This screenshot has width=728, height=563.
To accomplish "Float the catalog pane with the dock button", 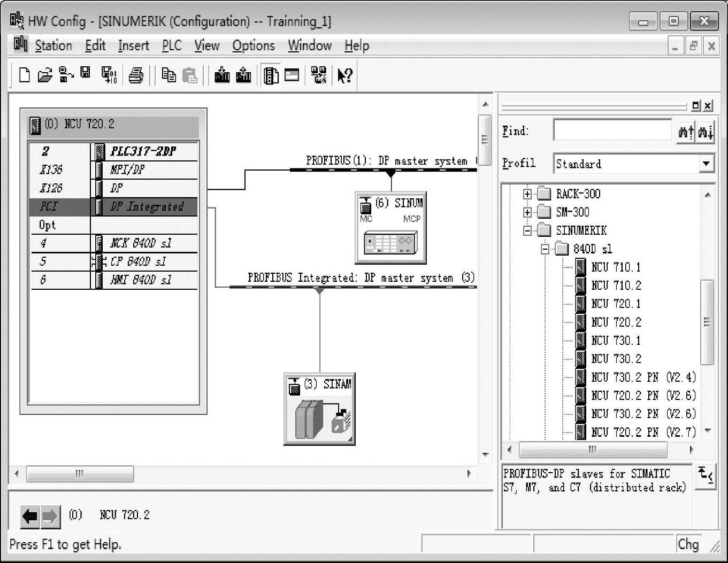I will [696, 106].
